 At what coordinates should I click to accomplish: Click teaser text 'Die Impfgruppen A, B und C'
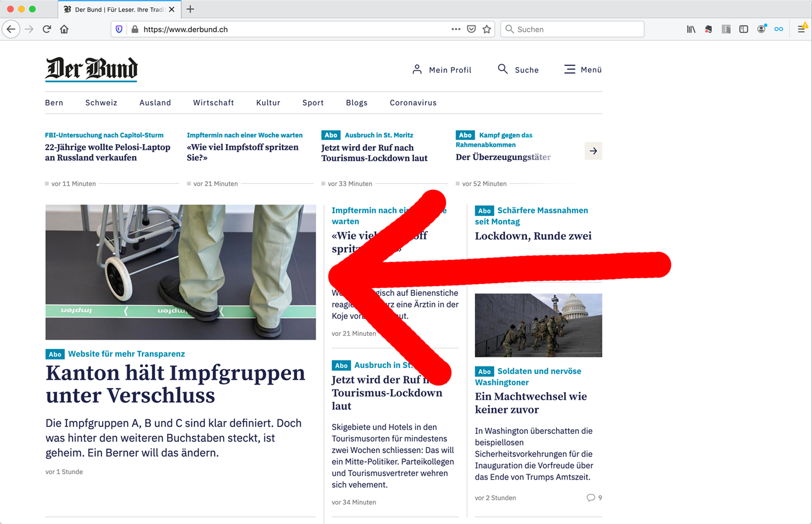(173, 438)
